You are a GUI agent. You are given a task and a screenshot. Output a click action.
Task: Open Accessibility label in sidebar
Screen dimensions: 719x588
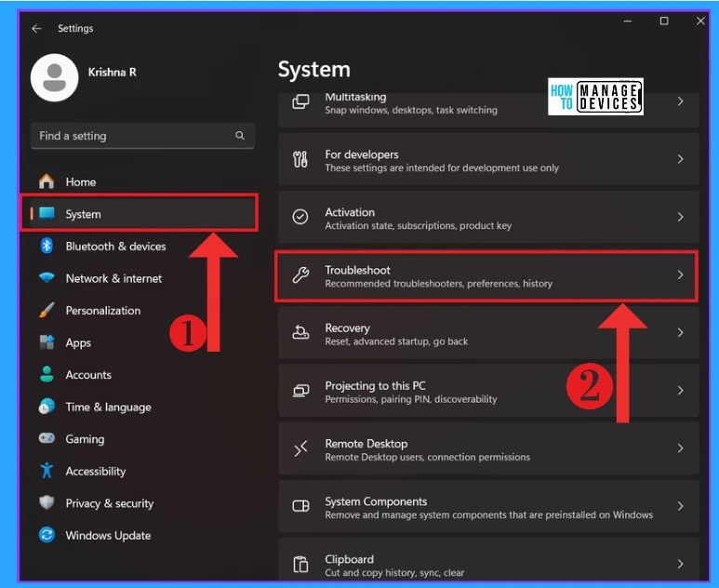coord(96,472)
